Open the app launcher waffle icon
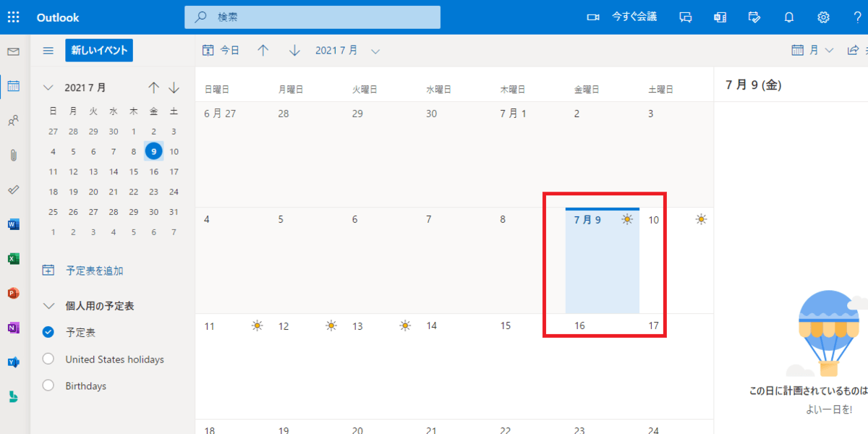Image resolution: width=868 pixels, height=434 pixels. [x=13, y=17]
